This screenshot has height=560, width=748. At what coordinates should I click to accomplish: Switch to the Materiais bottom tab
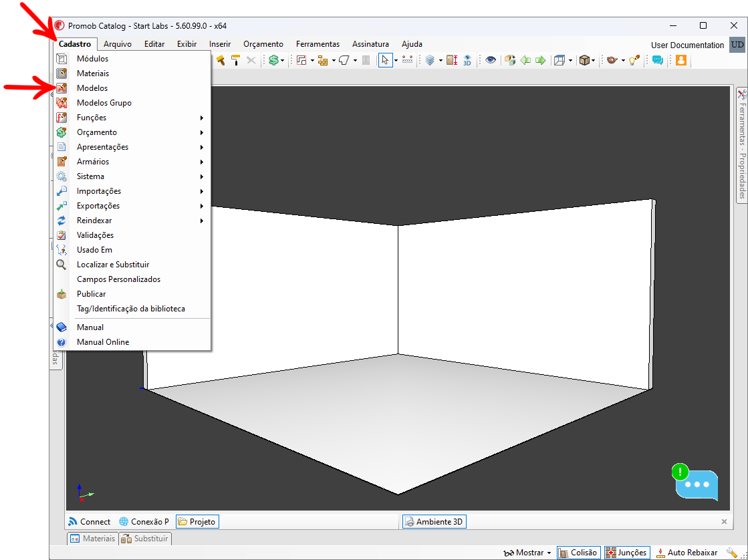pos(93,539)
